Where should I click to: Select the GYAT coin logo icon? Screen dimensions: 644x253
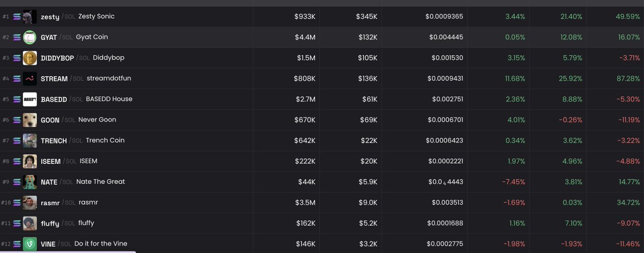[30, 37]
